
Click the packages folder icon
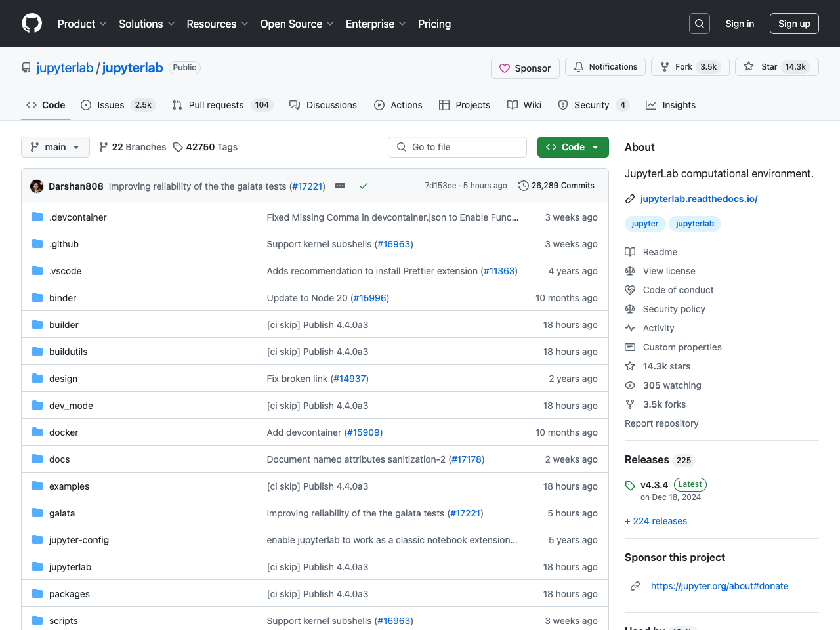coord(37,593)
